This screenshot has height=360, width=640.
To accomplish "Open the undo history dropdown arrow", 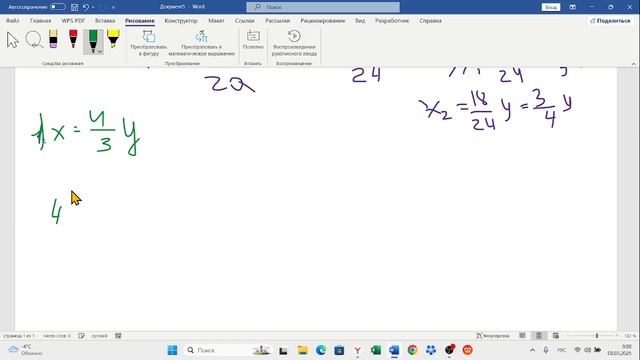I will [93, 7].
